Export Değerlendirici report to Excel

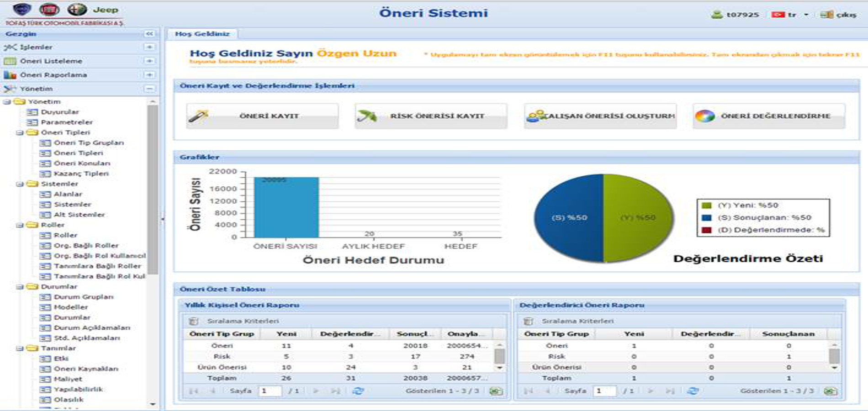click(831, 391)
